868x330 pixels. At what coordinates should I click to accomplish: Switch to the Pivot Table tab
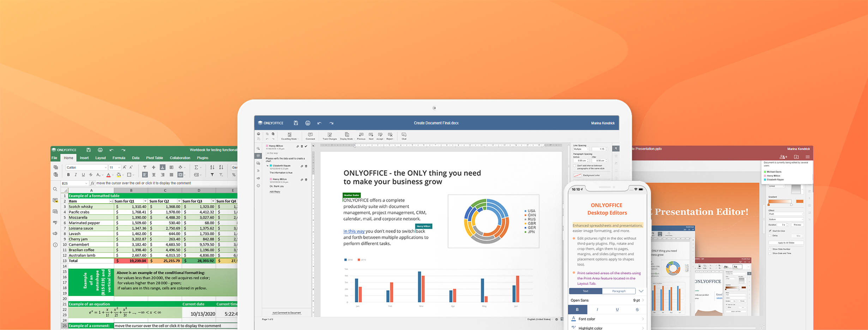click(155, 158)
